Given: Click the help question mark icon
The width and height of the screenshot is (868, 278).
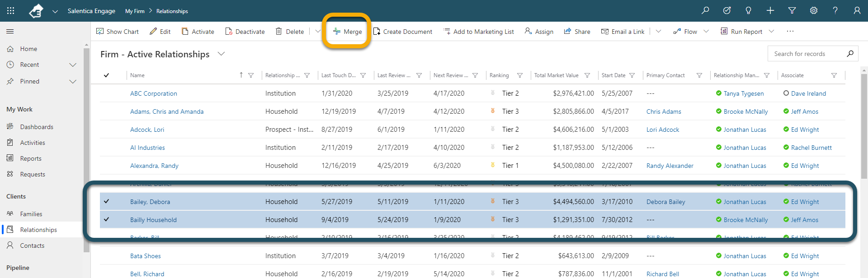Looking at the screenshot, I should pos(835,10).
